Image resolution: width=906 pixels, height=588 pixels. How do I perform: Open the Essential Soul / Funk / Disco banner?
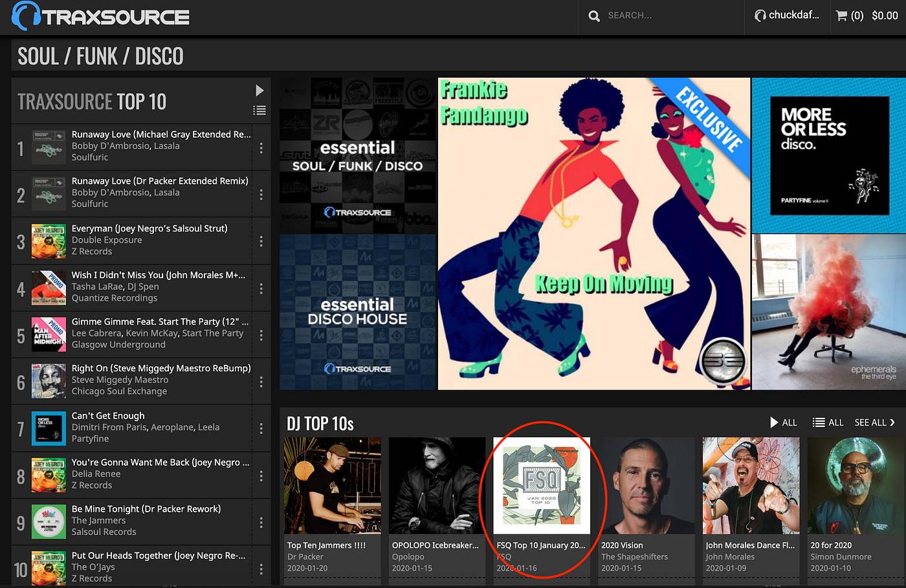pos(357,155)
